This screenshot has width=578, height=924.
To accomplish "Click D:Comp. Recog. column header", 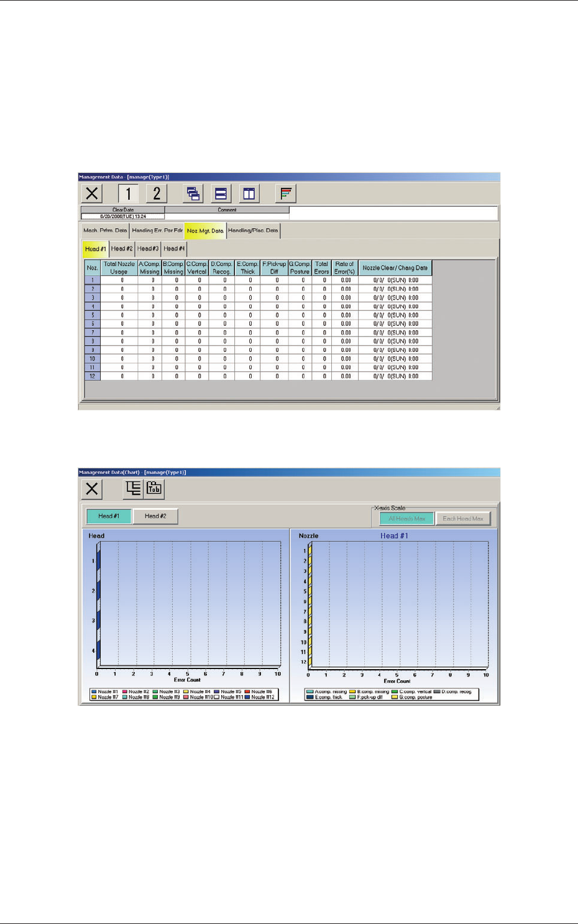I will click(x=221, y=268).
